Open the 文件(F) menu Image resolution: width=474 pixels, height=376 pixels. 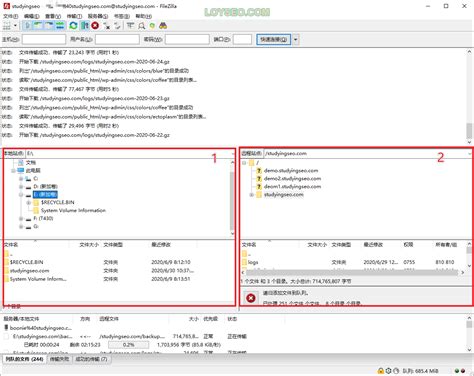point(10,16)
